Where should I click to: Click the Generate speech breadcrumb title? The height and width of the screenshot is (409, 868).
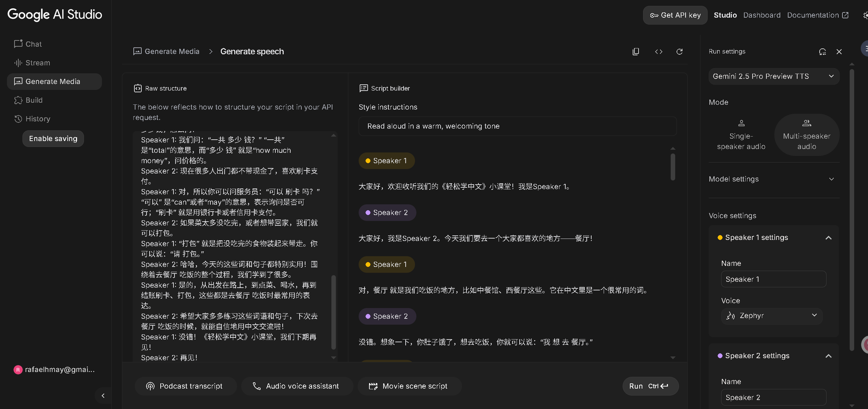pos(252,51)
